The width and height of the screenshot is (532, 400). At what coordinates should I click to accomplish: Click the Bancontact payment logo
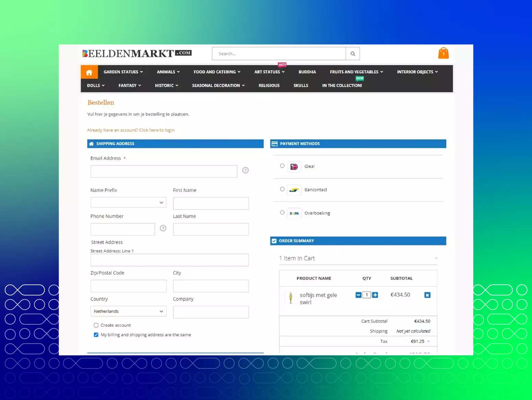click(294, 190)
